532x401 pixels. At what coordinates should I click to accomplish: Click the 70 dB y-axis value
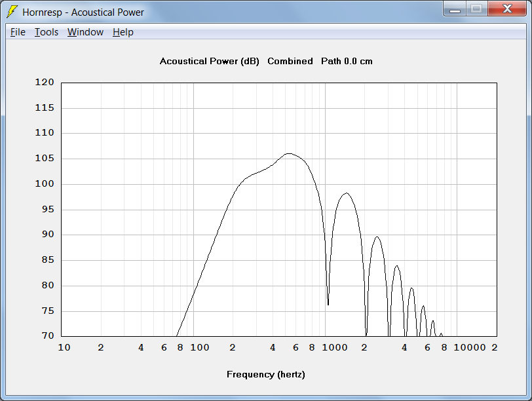click(x=48, y=336)
